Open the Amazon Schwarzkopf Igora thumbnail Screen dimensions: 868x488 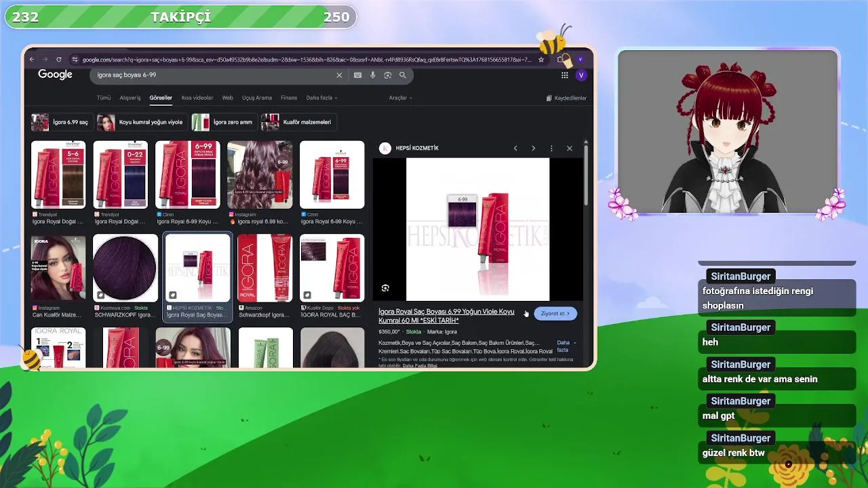(x=265, y=268)
